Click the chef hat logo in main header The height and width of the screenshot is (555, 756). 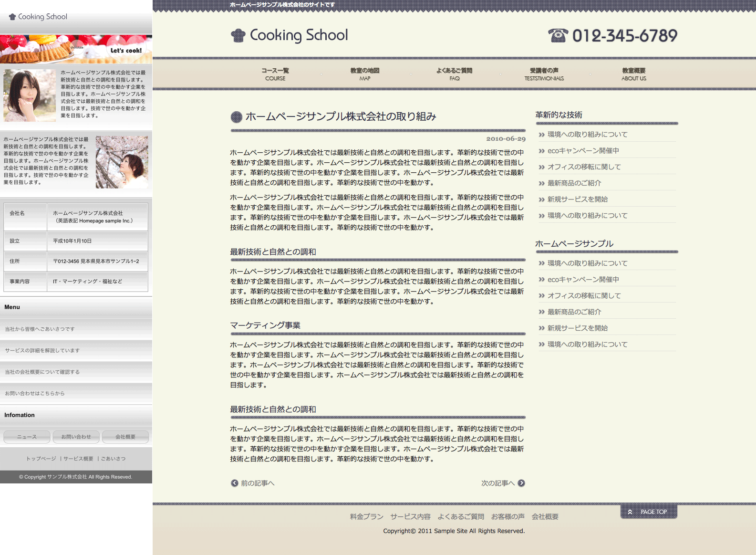pyautogui.click(x=238, y=35)
